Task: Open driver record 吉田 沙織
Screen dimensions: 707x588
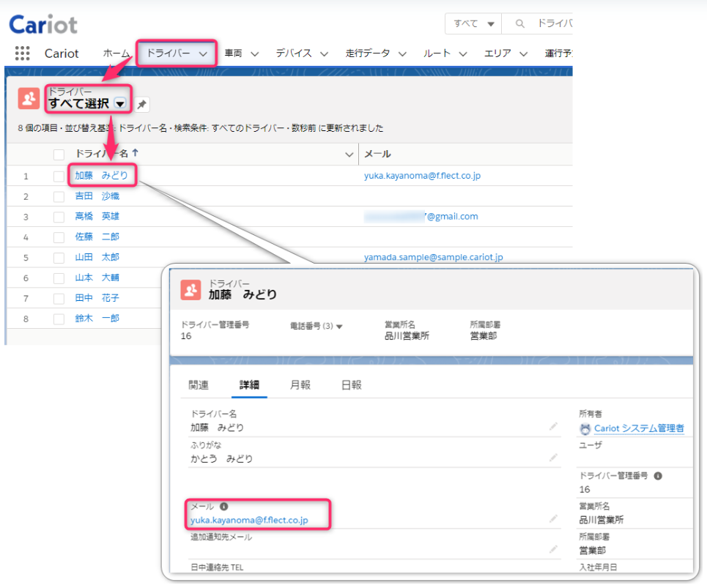Action: tap(97, 196)
